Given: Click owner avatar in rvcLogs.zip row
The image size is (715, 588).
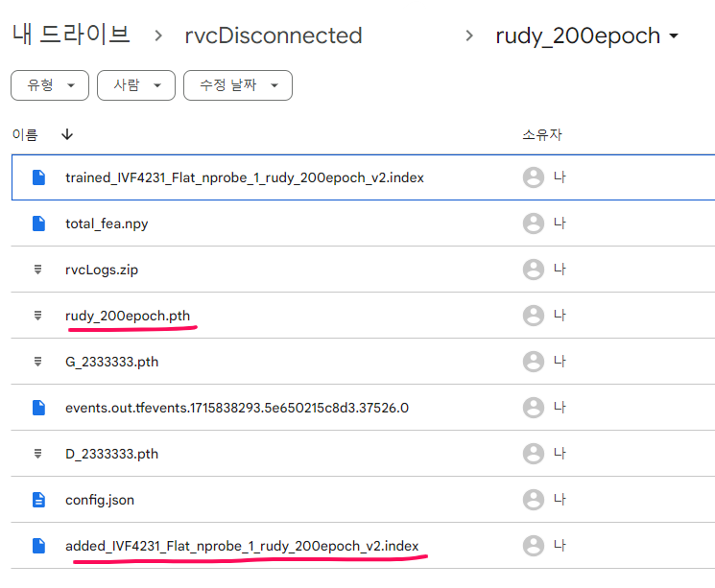Looking at the screenshot, I should (x=533, y=270).
